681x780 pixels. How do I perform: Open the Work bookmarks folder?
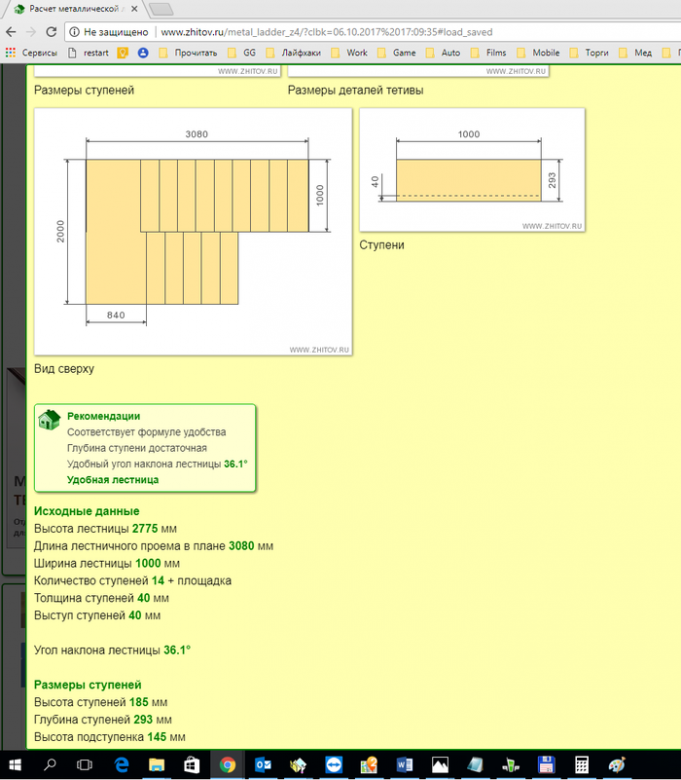[349, 52]
